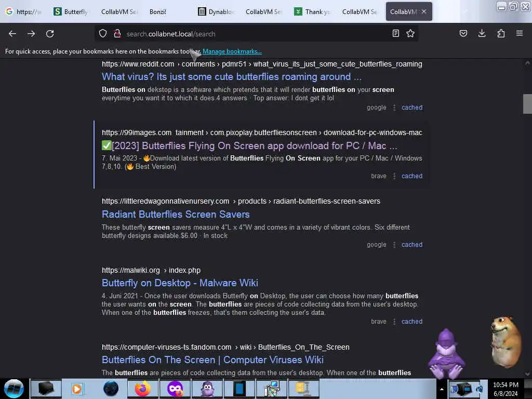The height and width of the screenshot is (399, 532).
Task: Click the taskbar clock showing 10:54 PM
Action: pos(506,385)
